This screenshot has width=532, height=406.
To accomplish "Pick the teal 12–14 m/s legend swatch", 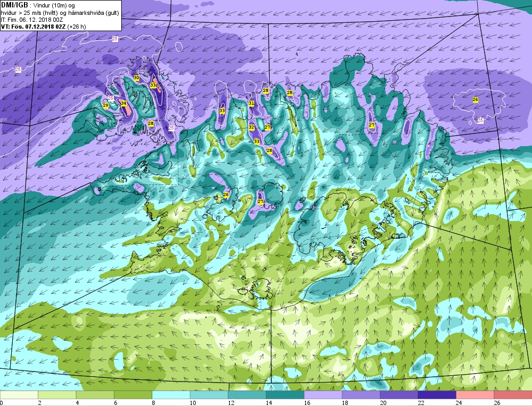I will pos(247,395).
